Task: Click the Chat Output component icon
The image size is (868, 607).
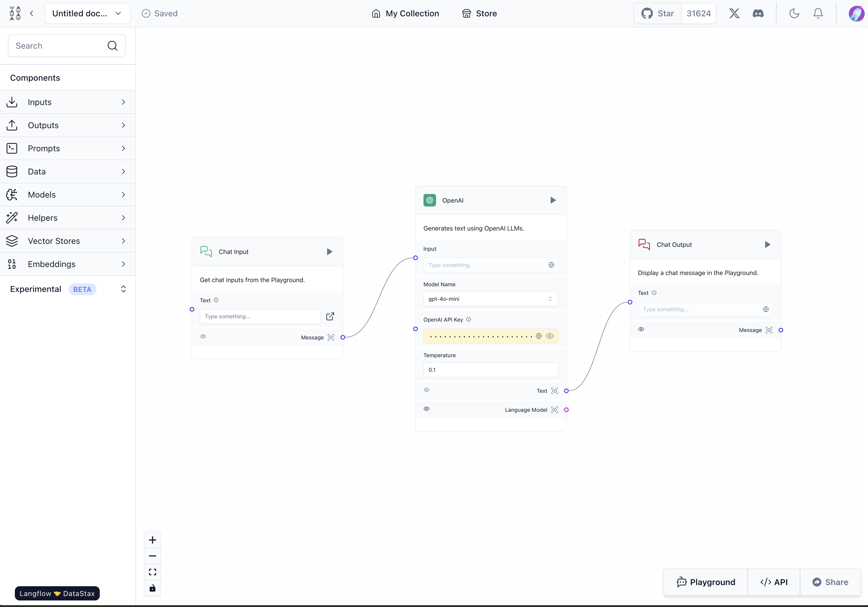Action: tap(644, 244)
